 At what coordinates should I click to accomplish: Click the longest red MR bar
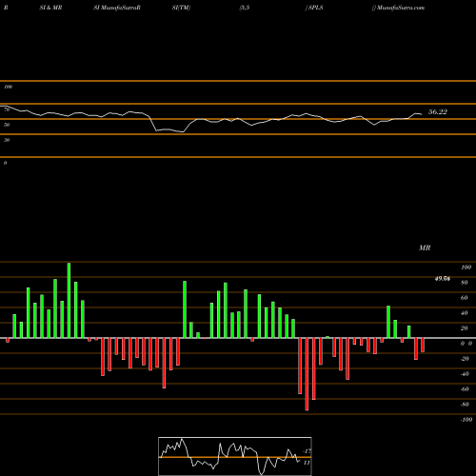[x=307, y=374]
